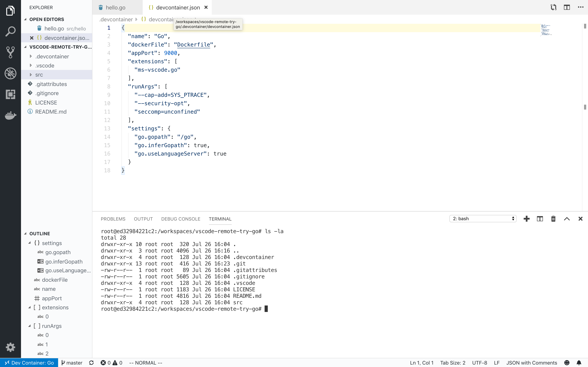The height and width of the screenshot is (367, 588).
Task: Open the Docker extension view
Action: click(10, 116)
